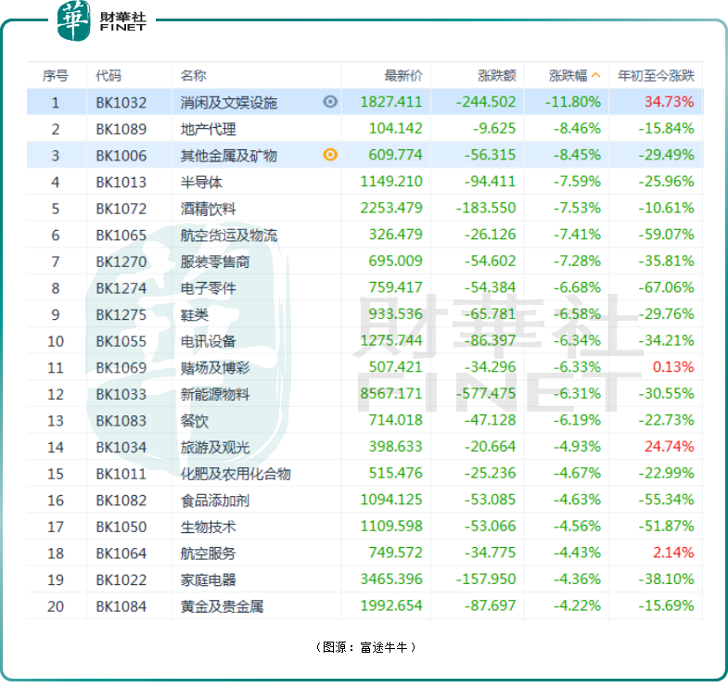The height and width of the screenshot is (700, 728).
Task: Click the 序号 column header
Action: 55,75
